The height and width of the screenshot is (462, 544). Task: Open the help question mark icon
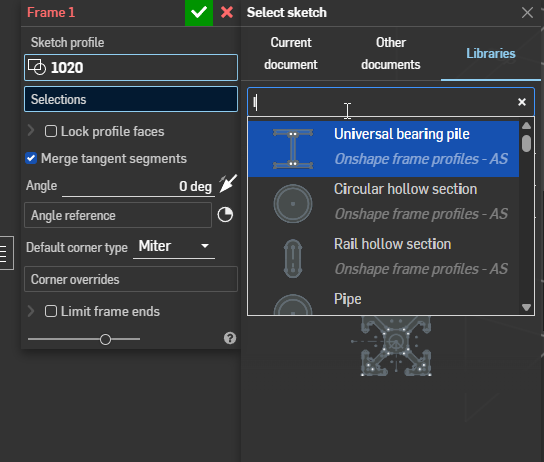tap(230, 338)
